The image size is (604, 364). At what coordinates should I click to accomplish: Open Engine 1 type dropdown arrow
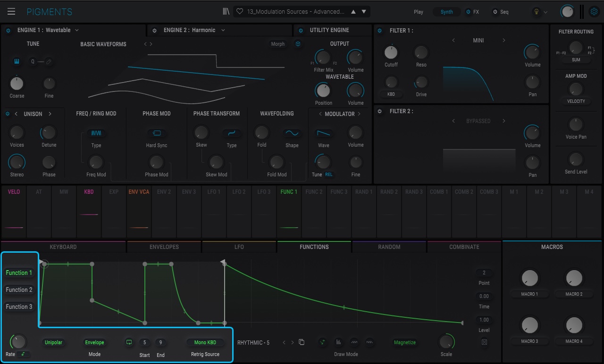click(77, 30)
